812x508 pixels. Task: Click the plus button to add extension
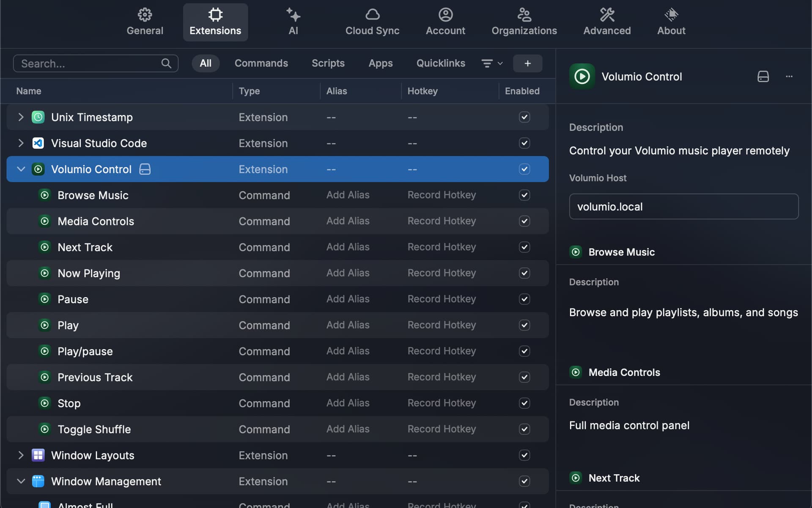527,63
